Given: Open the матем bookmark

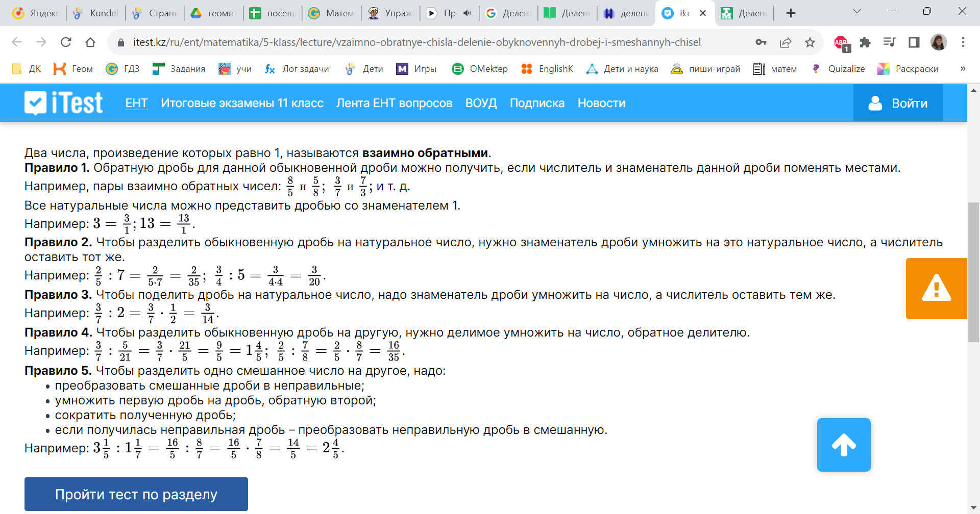Looking at the screenshot, I should (775, 69).
